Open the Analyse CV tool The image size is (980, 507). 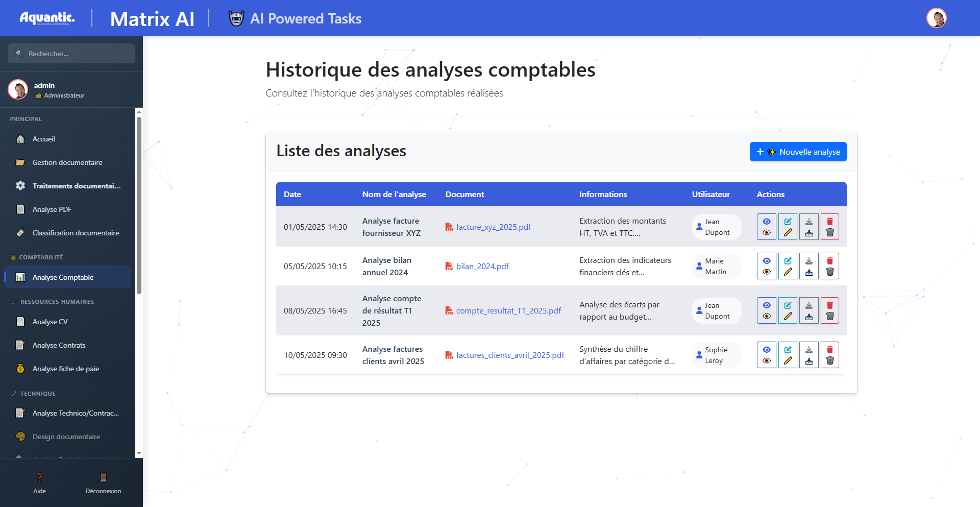(x=50, y=322)
